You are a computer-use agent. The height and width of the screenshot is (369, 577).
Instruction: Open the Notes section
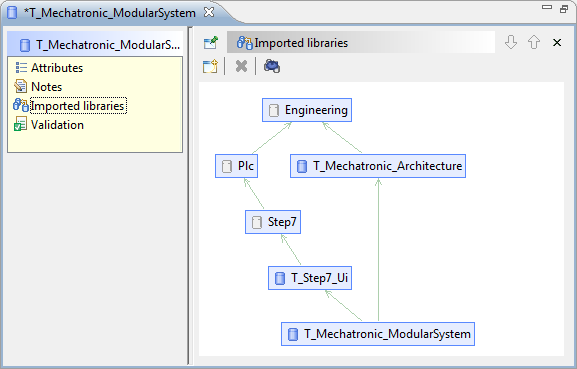[x=46, y=87]
